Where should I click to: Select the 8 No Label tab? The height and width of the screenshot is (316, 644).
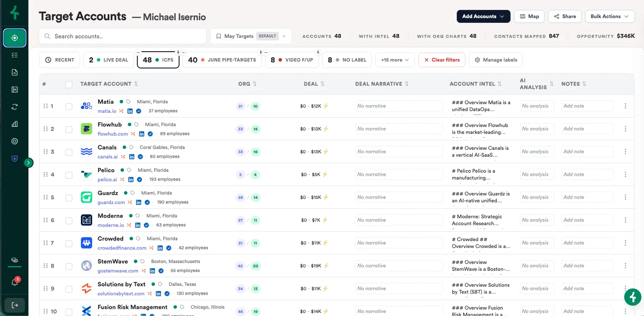point(346,60)
